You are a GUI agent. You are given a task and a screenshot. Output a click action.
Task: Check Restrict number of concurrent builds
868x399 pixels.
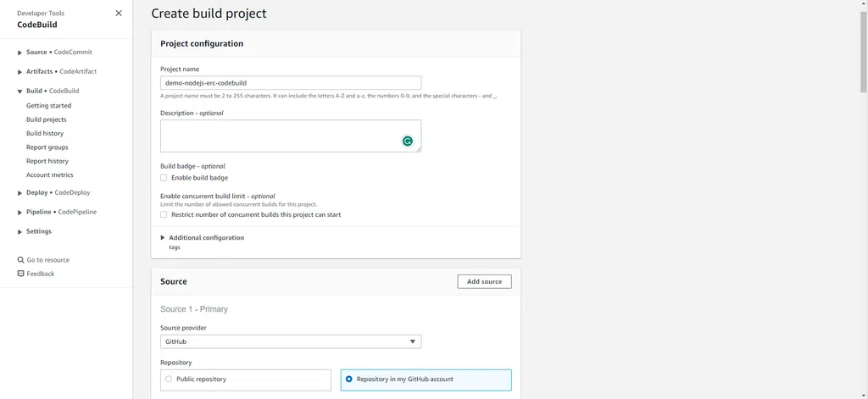point(164,214)
